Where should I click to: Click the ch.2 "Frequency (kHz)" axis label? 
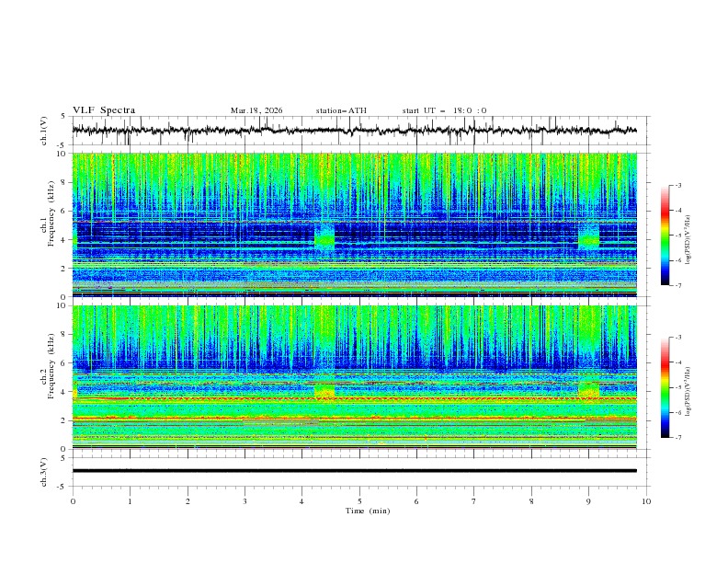pos(51,366)
